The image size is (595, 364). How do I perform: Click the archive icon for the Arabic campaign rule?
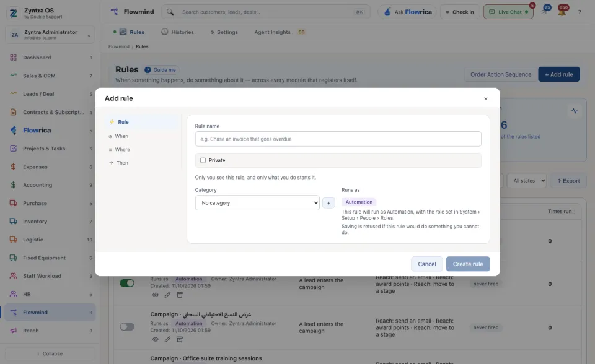click(180, 339)
